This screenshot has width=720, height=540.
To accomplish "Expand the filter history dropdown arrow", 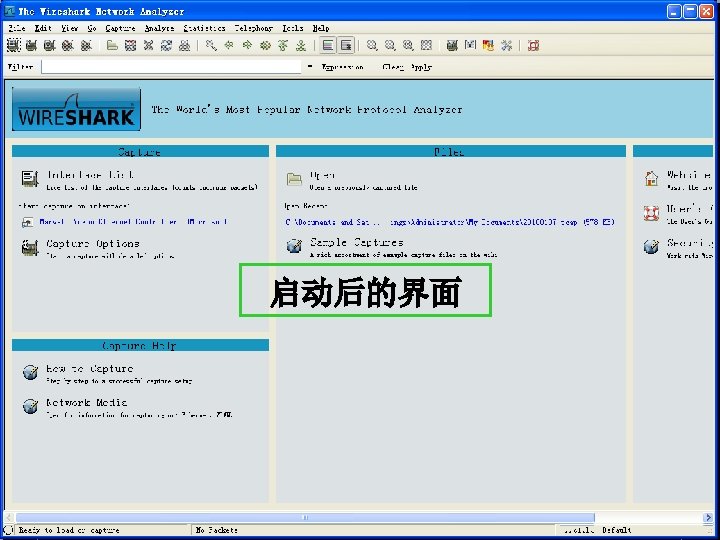I will pyautogui.click(x=310, y=67).
